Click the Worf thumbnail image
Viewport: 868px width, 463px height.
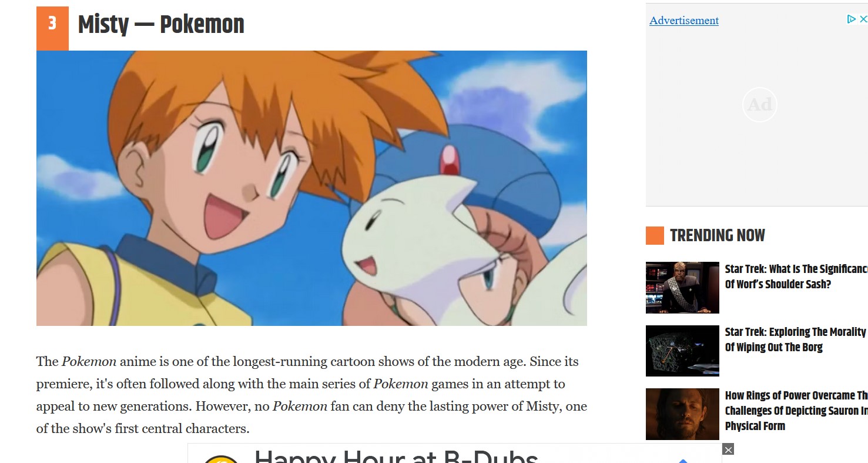click(x=682, y=288)
